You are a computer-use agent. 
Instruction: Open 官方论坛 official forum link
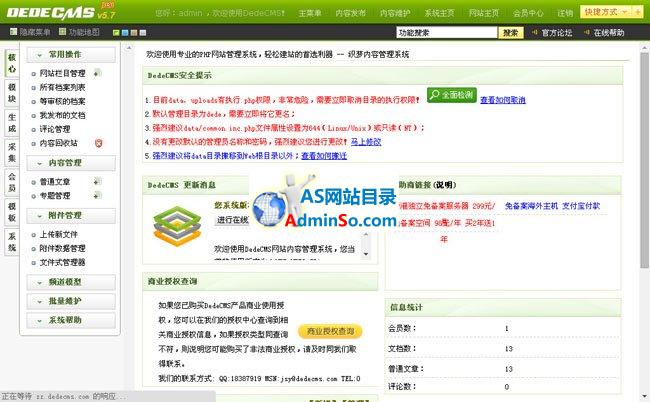557,33
